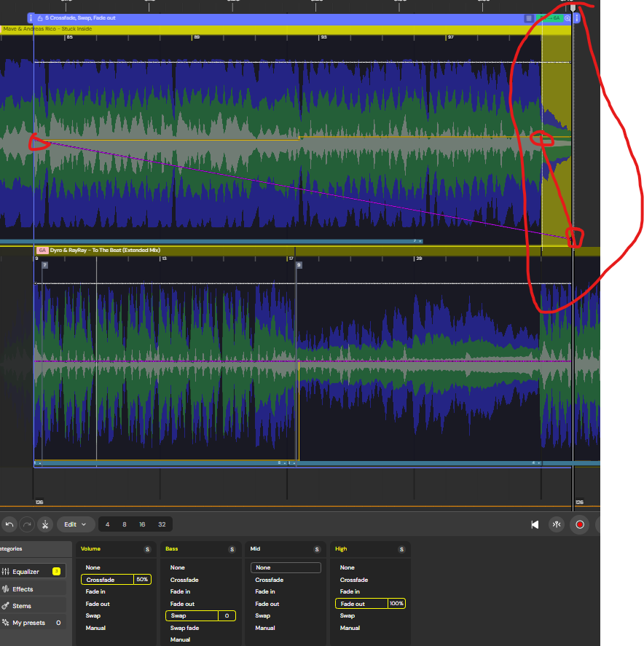Screen dimensions: 644x646
Task: Click the undo arrow icon
Action: (9, 524)
